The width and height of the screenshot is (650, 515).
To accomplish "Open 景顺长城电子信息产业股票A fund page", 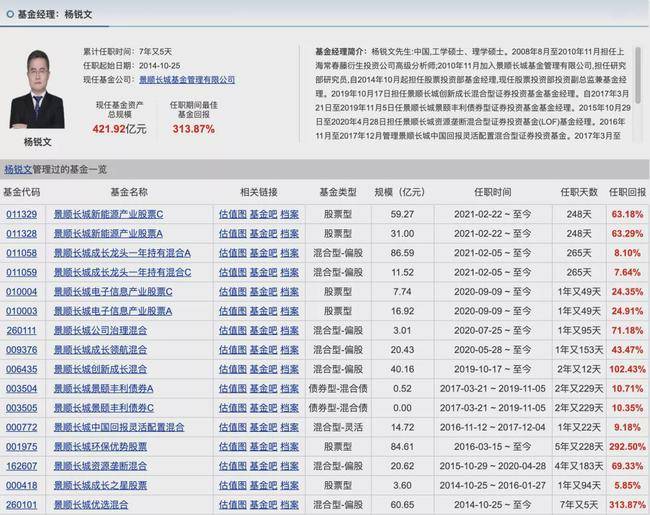I will 113,311.
